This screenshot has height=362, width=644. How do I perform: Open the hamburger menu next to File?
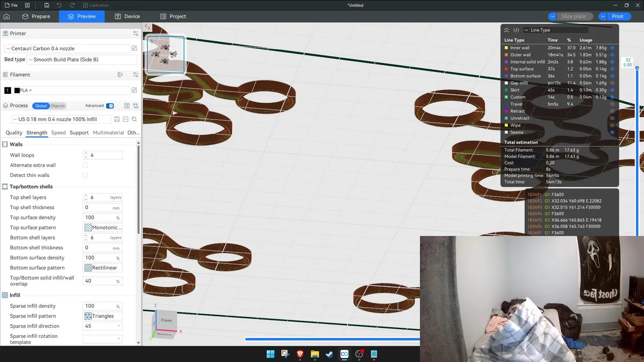(27, 5)
